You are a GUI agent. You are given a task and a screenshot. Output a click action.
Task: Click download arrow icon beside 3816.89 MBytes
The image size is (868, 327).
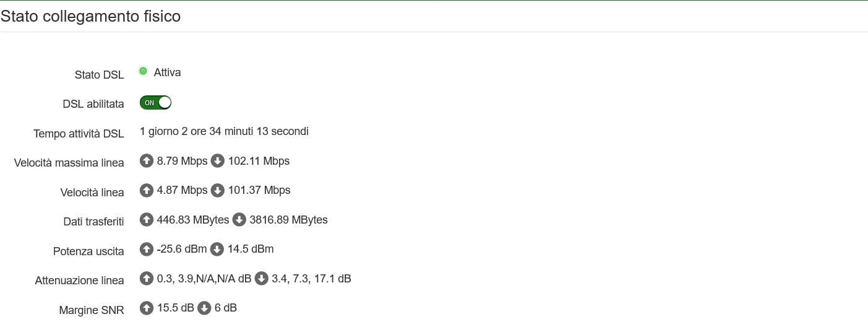(x=239, y=220)
